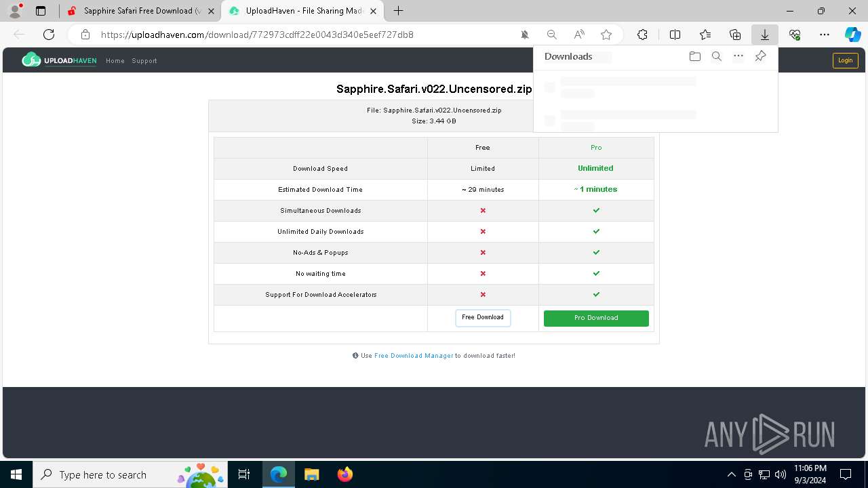Open Edge Settings and more menu
The image size is (868, 488).
(825, 35)
